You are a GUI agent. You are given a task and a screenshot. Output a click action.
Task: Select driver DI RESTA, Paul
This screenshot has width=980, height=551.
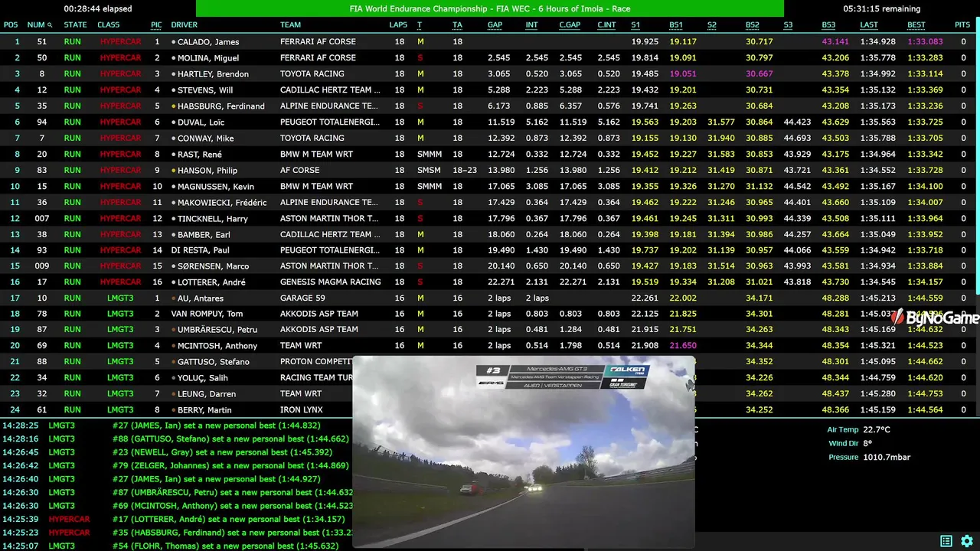[x=200, y=250]
